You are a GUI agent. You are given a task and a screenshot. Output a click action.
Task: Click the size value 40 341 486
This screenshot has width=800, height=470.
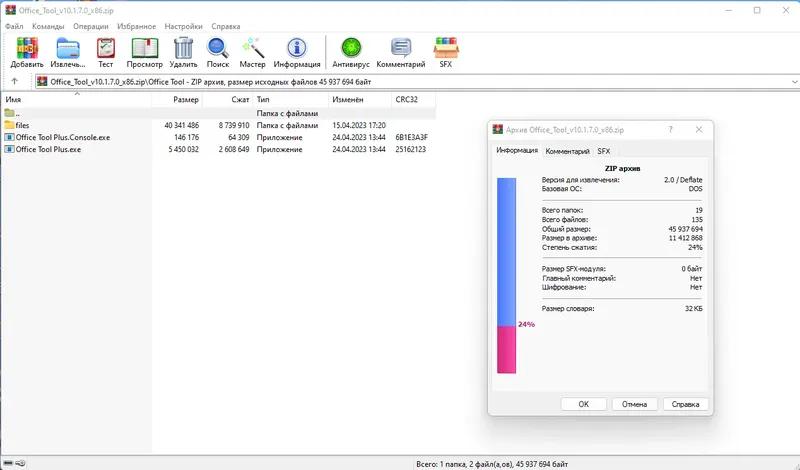point(182,125)
